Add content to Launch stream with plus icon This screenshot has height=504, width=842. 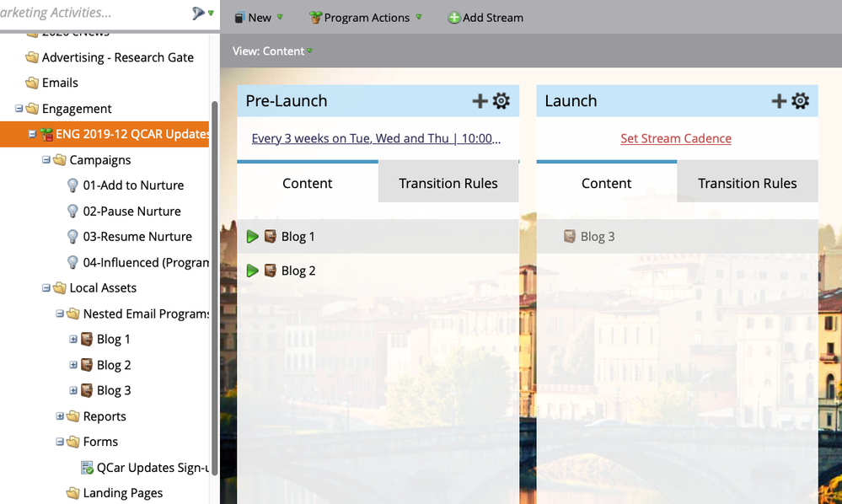coord(779,101)
